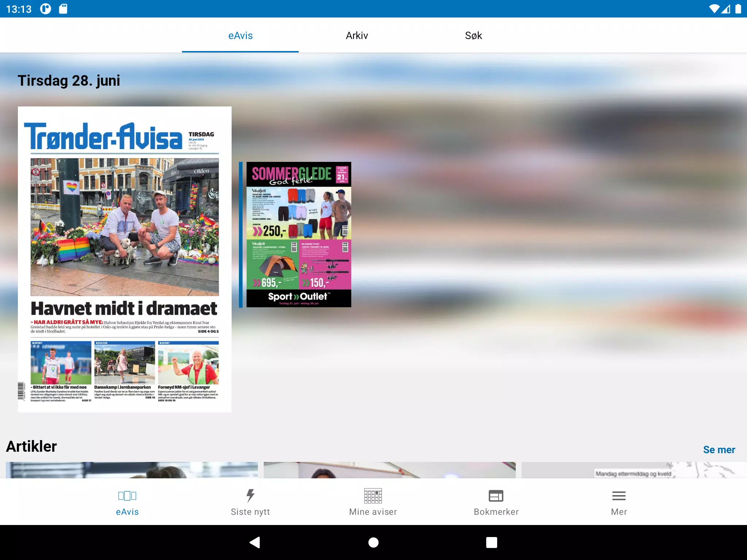Open the middle article preview under Artikler
The height and width of the screenshot is (560, 747).
coord(390,470)
